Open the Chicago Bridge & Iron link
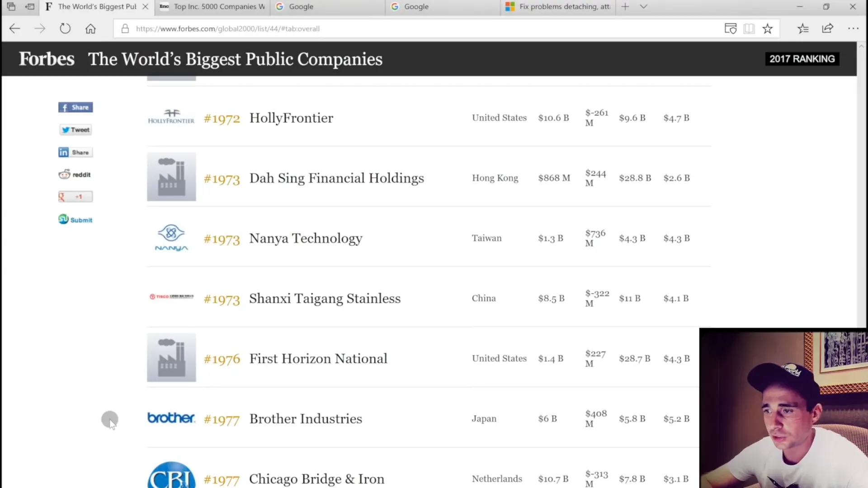The image size is (868, 488). pyautogui.click(x=316, y=479)
